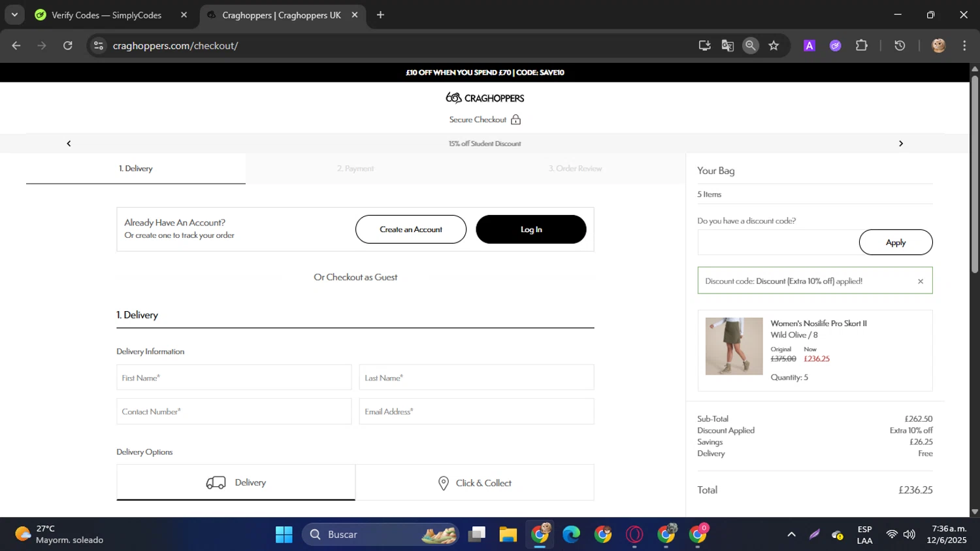Click the page vertical scrollbar
980x551 pixels.
[975, 175]
